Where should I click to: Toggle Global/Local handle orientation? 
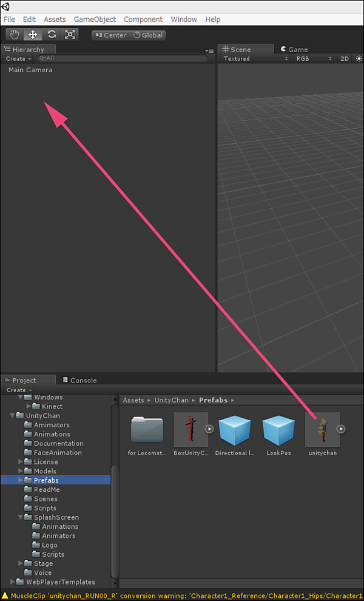[x=147, y=35]
